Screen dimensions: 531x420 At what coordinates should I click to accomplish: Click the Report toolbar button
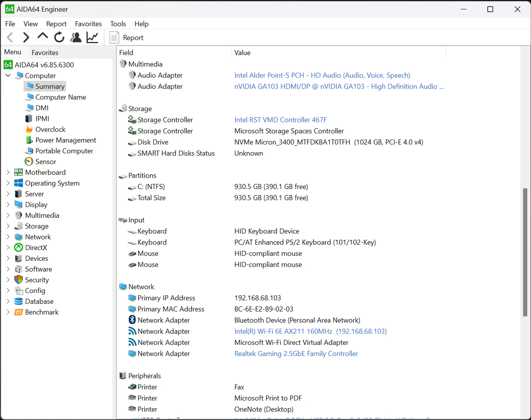coord(127,38)
